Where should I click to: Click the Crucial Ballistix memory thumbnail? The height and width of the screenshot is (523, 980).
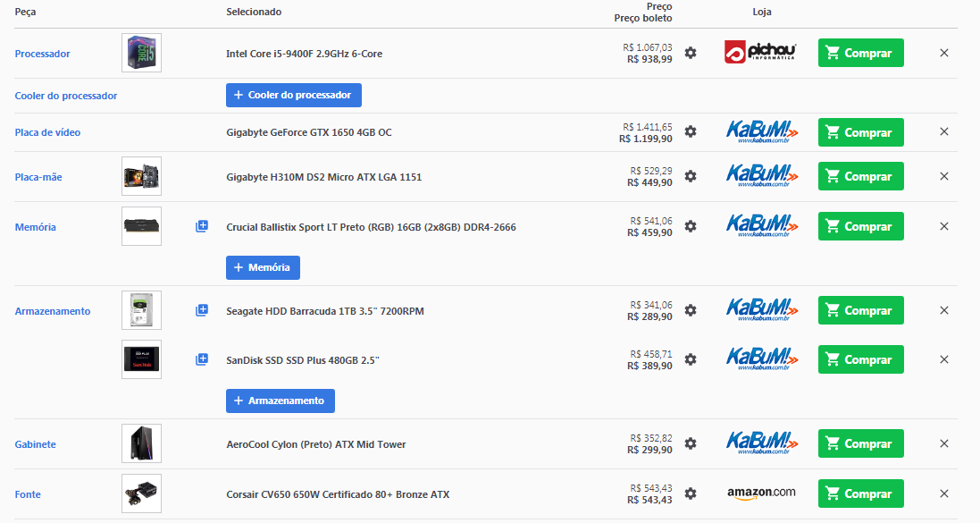pyautogui.click(x=141, y=226)
